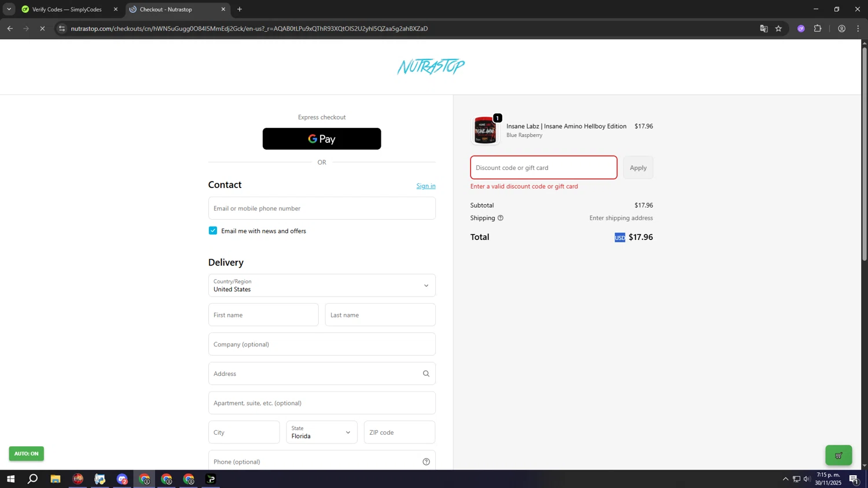Close the Checkout - Nutrastop tab
This screenshot has height=488, width=868.
pyautogui.click(x=223, y=9)
